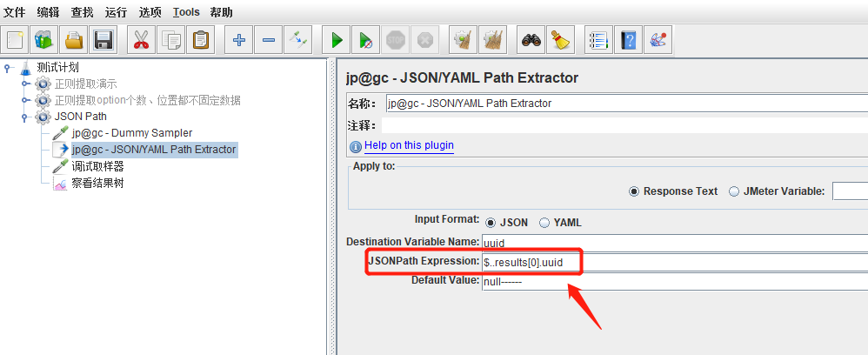The width and height of the screenshot is (868, 355).
Task: Open search with binoculars icon
Action: coord(531,40)
